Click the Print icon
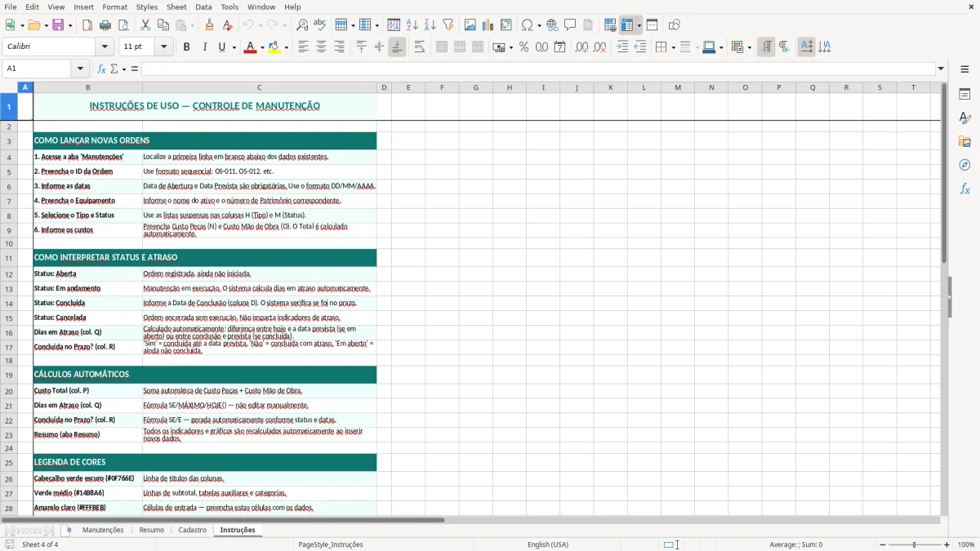Screen dimensions: 980x551 pyautogui.click(x=105, y=25)
